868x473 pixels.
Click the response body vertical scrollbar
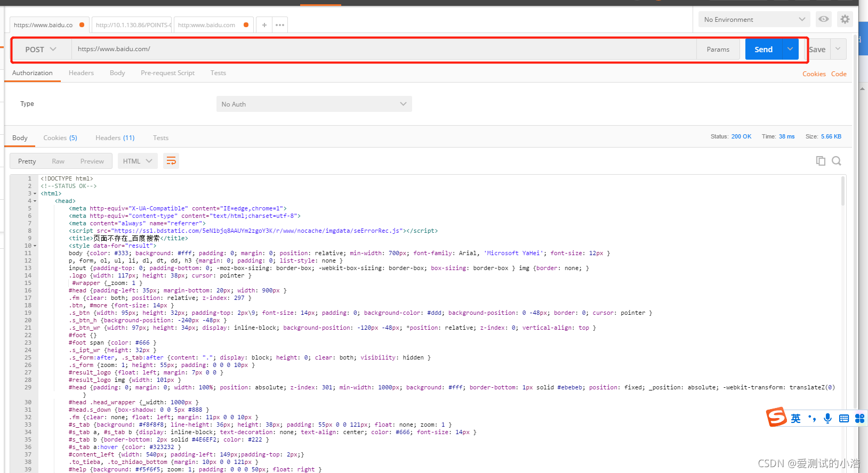(843, 191)
